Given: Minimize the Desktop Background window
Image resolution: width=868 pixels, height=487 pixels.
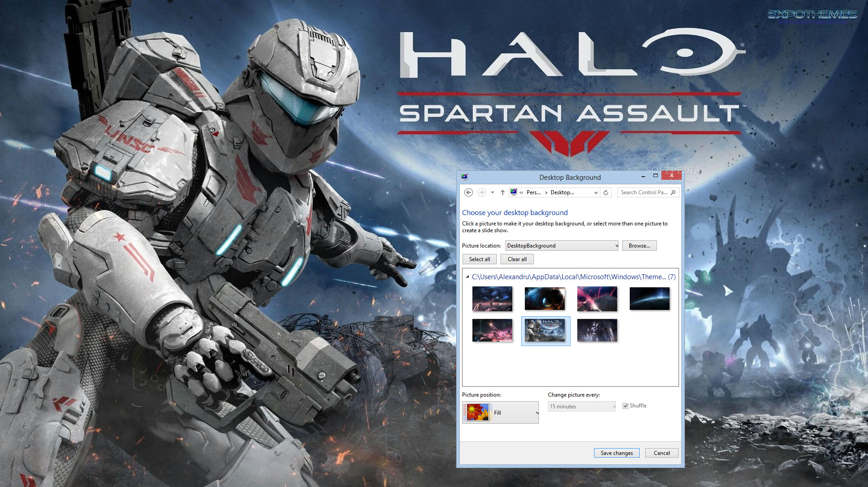Looking at the screenshot, I should click(643, 176).
